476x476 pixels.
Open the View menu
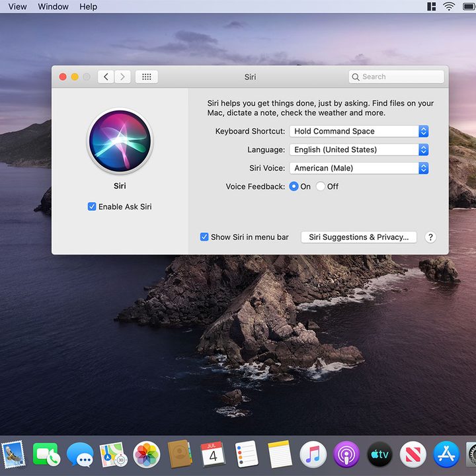click(x=18, y=7)
